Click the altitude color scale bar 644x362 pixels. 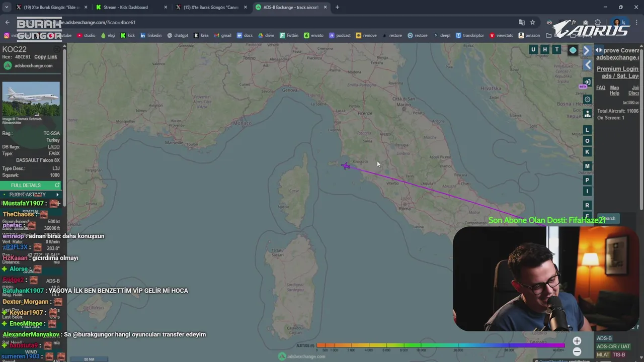point(441,345)
